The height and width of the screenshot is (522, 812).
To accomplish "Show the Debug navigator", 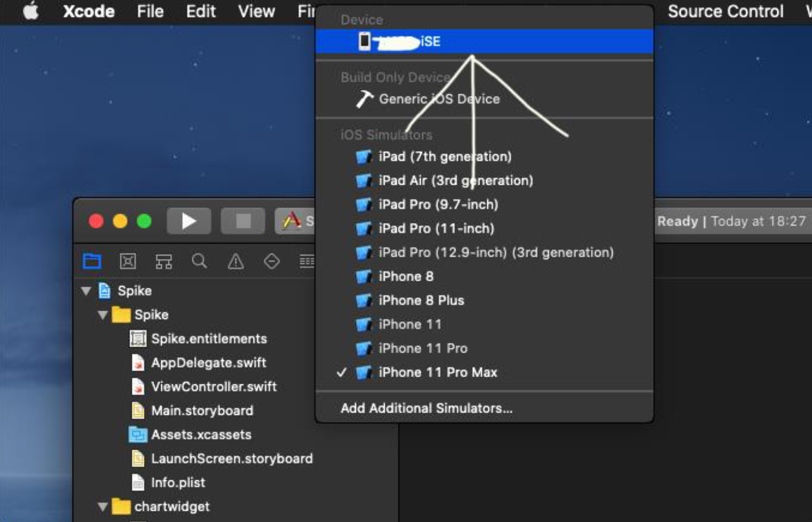I will pyautogui.click(x=307, y=261).
